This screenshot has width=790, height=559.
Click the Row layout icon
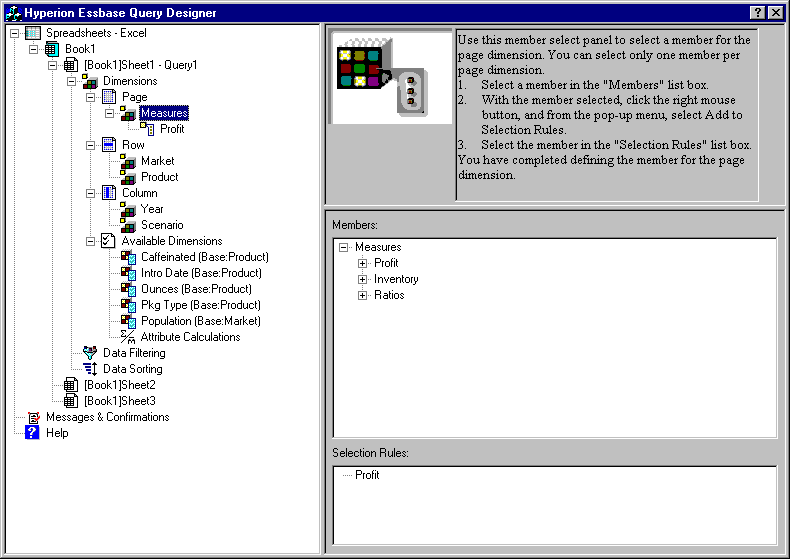pos(109,145)
